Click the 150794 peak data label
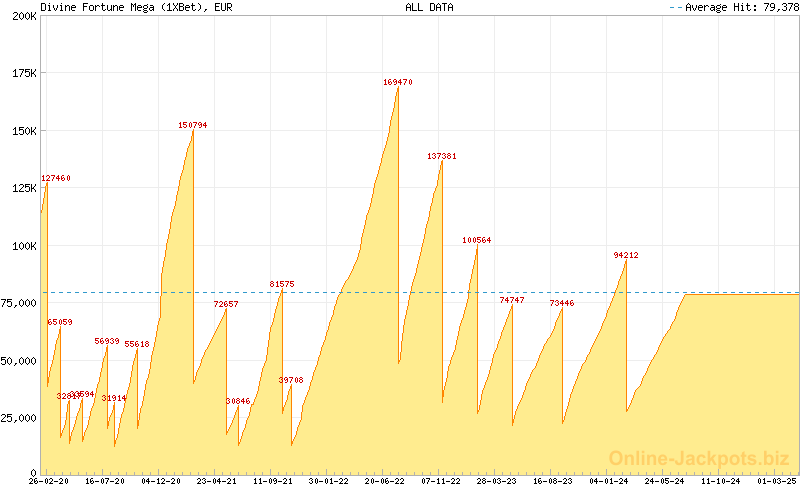800x490 pixels. coord(193,125)
